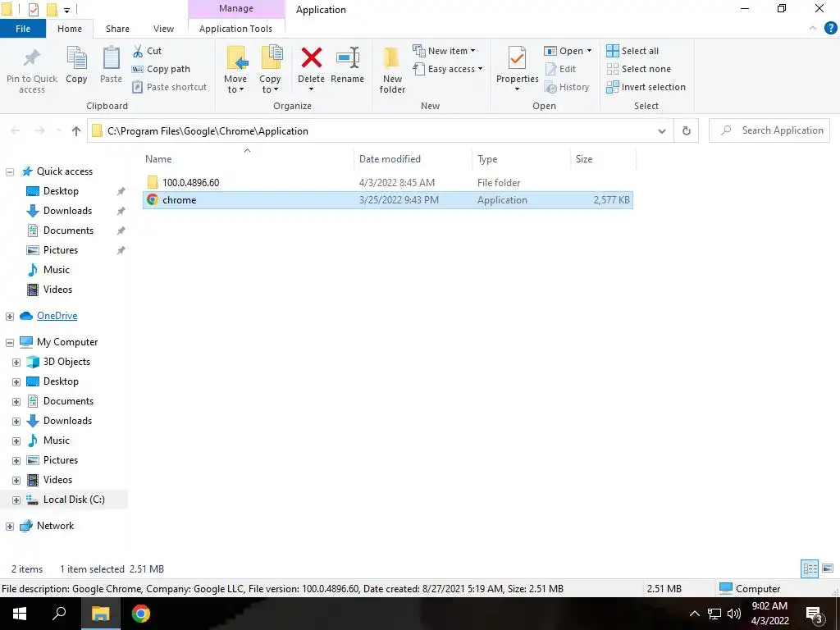Image resolution: width=840 pixels, height=630 pixels.
Task: Collapse Quick access tree node
Action: pyautogui.click(x=10, y=172)
